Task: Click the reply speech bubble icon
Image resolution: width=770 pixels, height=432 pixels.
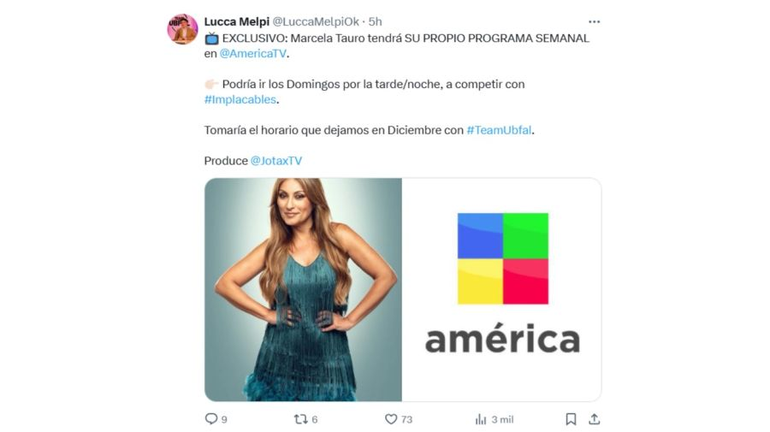Action: coord(211,419)
